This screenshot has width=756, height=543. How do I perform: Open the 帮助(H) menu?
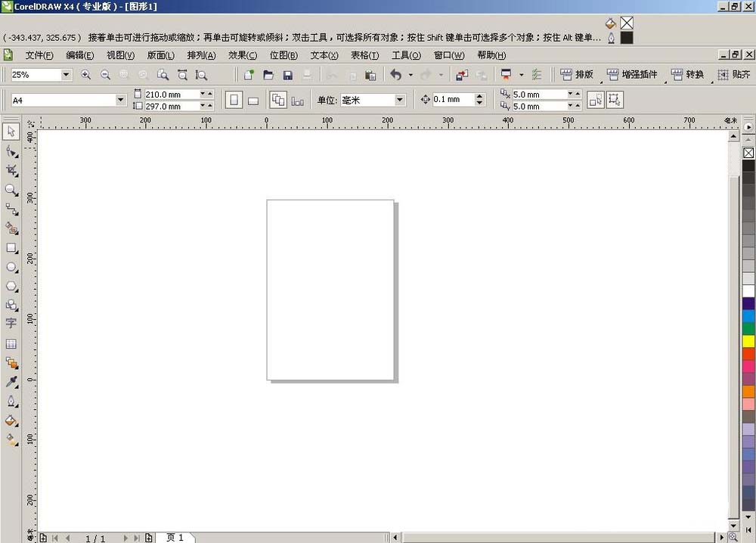click(x=491, y=55)
